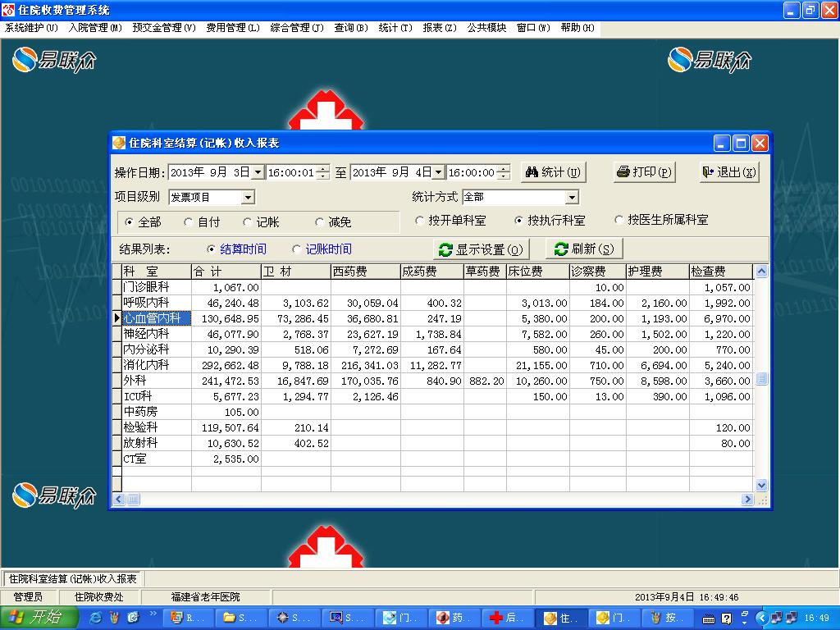Viewport: 840px width, 630px height.
Task: Click the 外科 total value 241,472.53
Action: tap(226, 381)
